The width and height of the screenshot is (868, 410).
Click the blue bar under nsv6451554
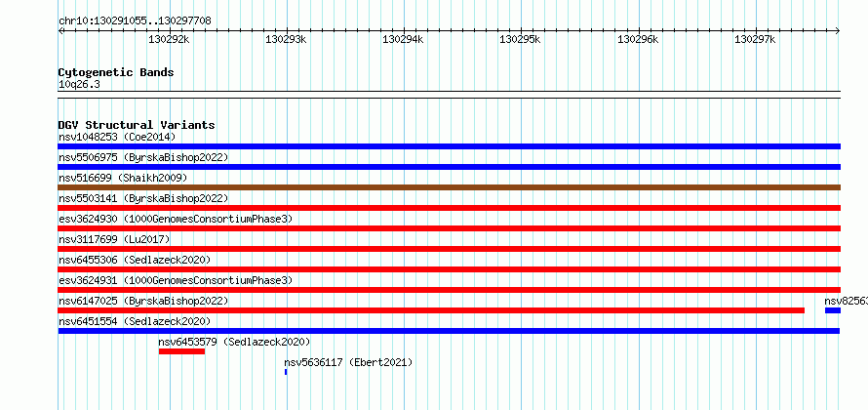click(x=449, y=331)
